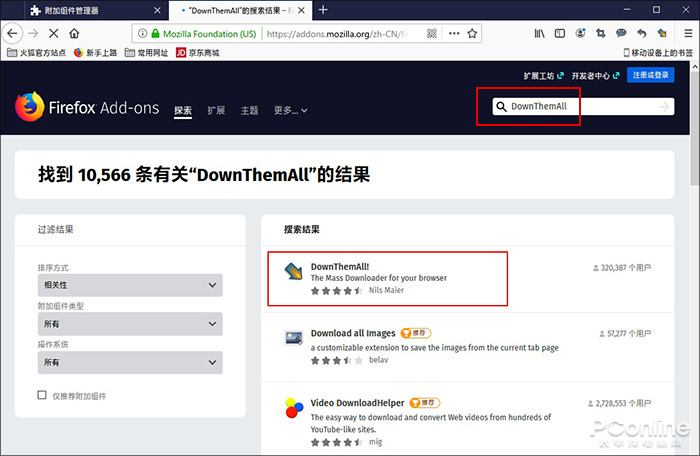This screenshot has width=700, height=456.
Task: Go back with the browser back arrow
Action: tap(12, 33)
